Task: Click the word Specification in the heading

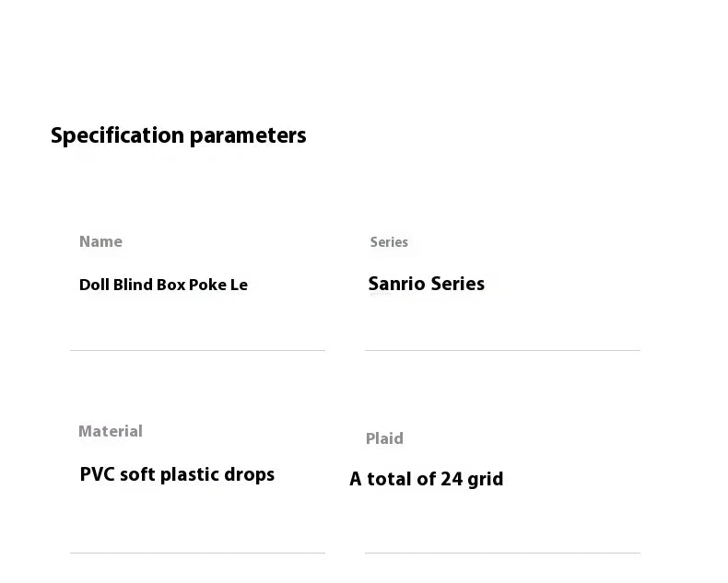Action: click(117, 135)
